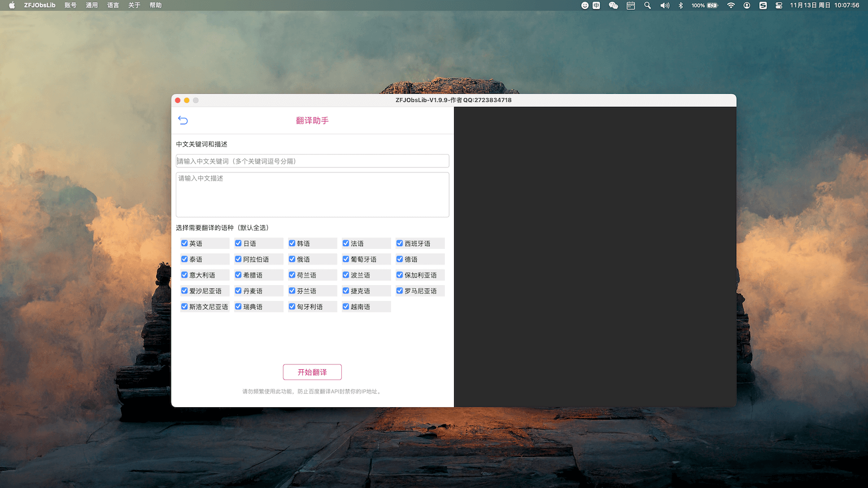This screenshot has width=868, height=488.
Task: Click the 开始翻译 button
Action: (312, 372)
